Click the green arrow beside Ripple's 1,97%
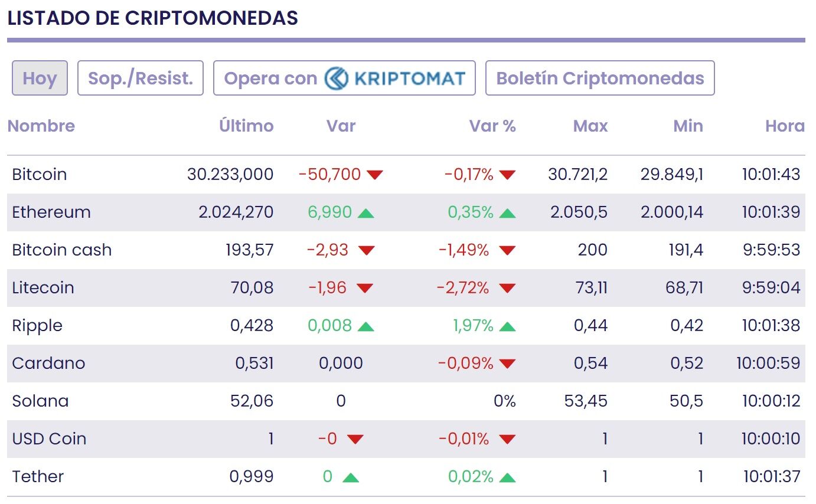This screenshot has height=504, width=816. point(507,326)
